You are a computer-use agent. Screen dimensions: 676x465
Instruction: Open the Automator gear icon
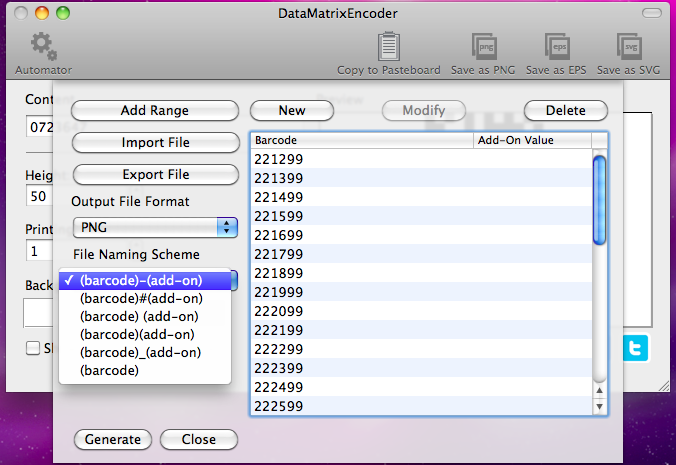click(x=43, y=46)
